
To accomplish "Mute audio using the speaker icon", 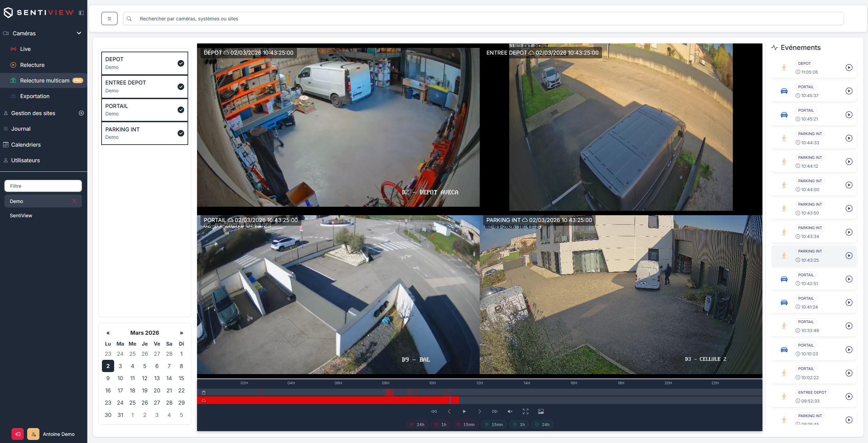I will (510, 411).
